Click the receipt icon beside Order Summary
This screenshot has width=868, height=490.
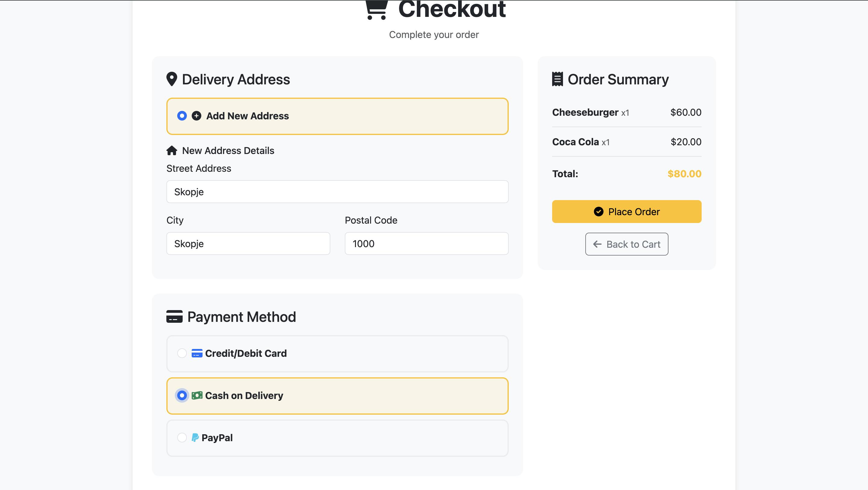pyautogui.click(x=557, y=79)
